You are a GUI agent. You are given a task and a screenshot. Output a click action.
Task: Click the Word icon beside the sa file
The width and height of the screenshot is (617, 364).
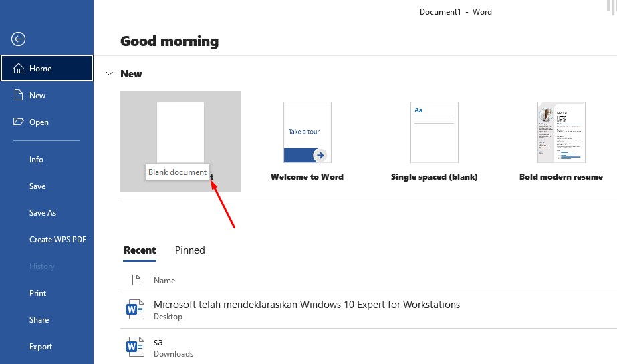pos(135,347)
